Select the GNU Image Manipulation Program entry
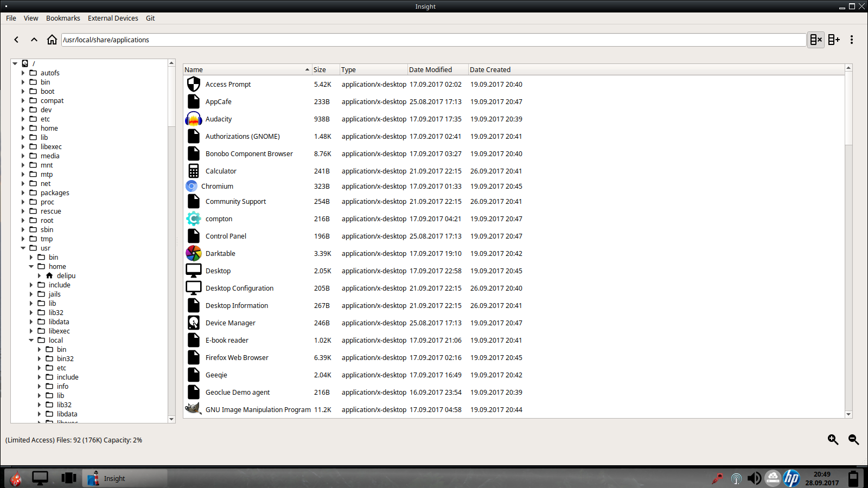The height and width of the screenshot is (488, 868). [258, 409]
